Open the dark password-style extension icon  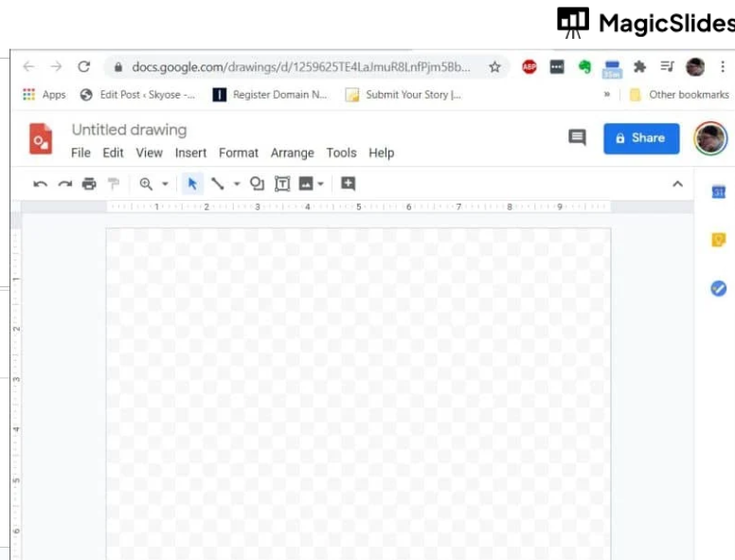click(x=557, y=67)
